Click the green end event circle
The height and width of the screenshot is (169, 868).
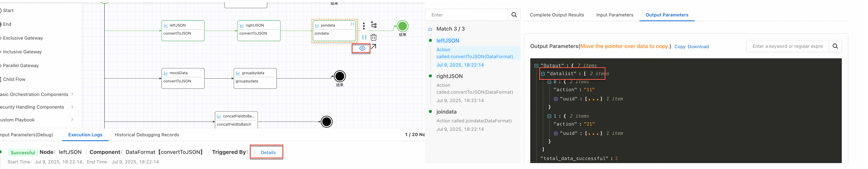[x=402, y=26]
